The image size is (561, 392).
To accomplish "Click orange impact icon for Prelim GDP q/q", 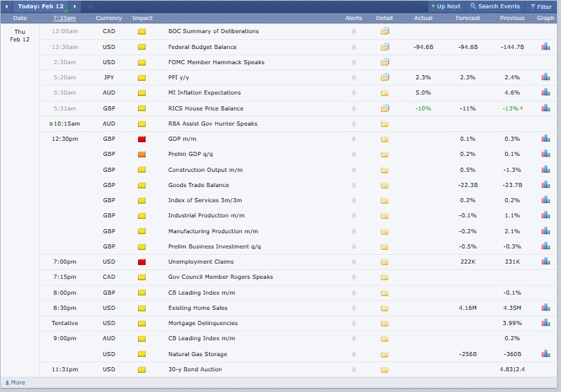I will (141, 155).
